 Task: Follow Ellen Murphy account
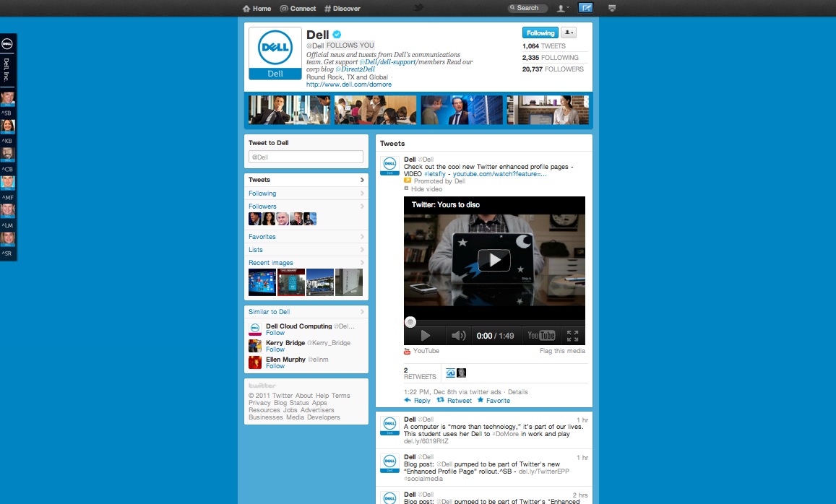click(x=275, y=366)
